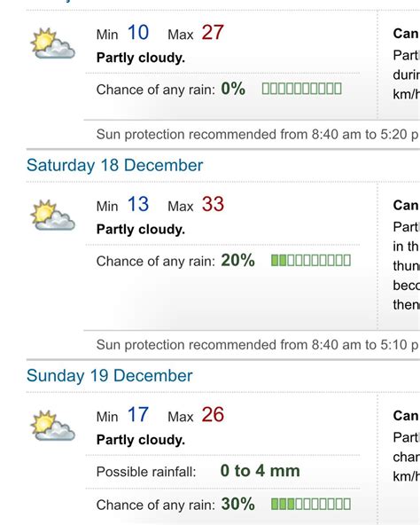Screen dimensions: 420x525
Task: Click the 0% rain chance bar
Action: coord(301,89)
